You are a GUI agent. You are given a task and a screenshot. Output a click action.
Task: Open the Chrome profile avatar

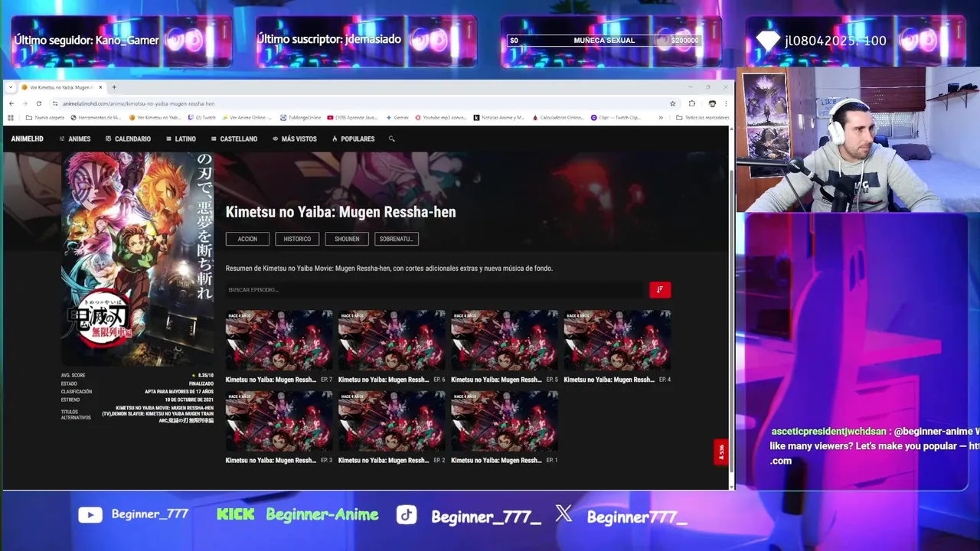click(712, 103)
